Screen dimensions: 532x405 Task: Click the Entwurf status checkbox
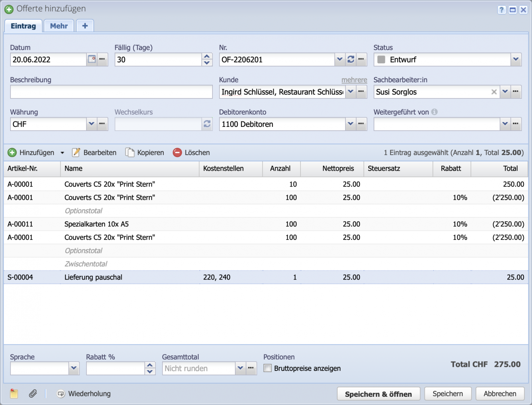381,59
